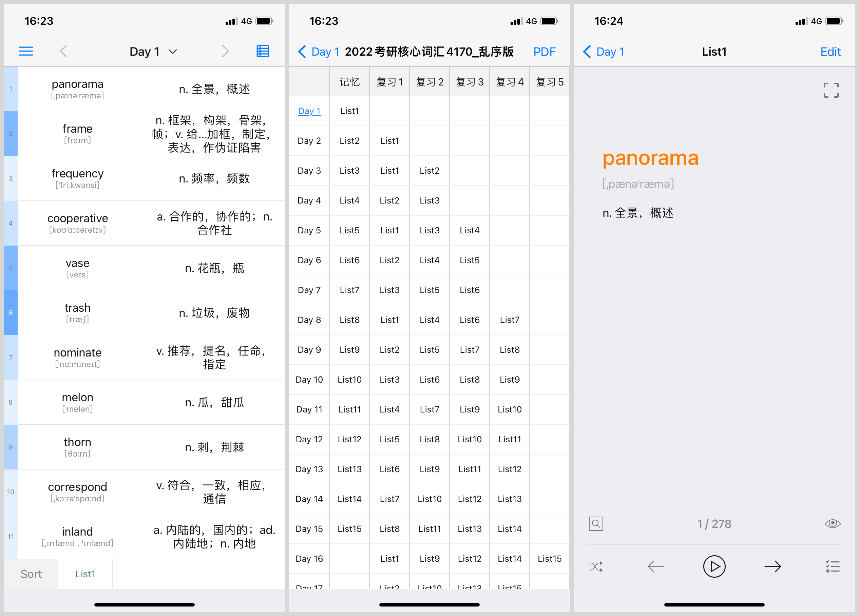
Task: Start auto play of flashcards
Action: (714, 566)
